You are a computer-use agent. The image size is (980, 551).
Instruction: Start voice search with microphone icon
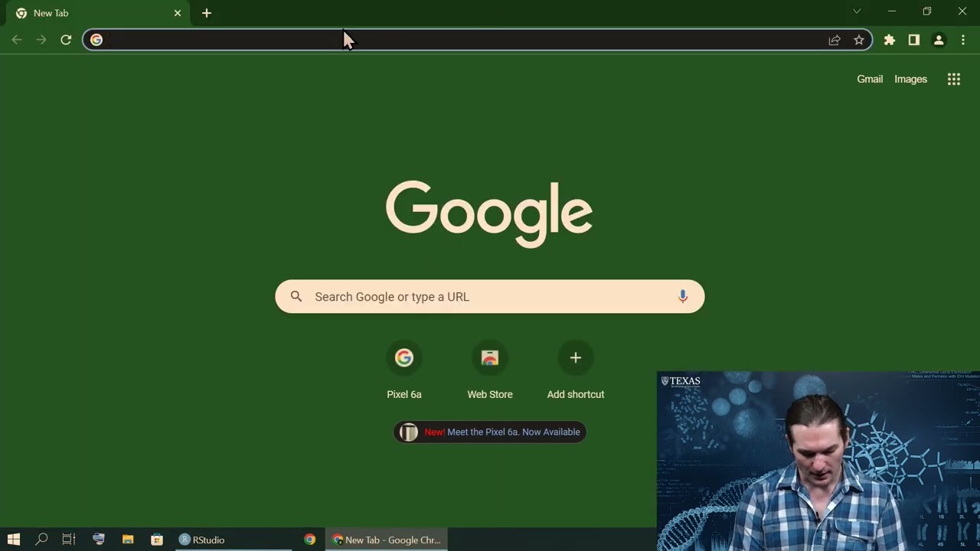click(683, 296)
